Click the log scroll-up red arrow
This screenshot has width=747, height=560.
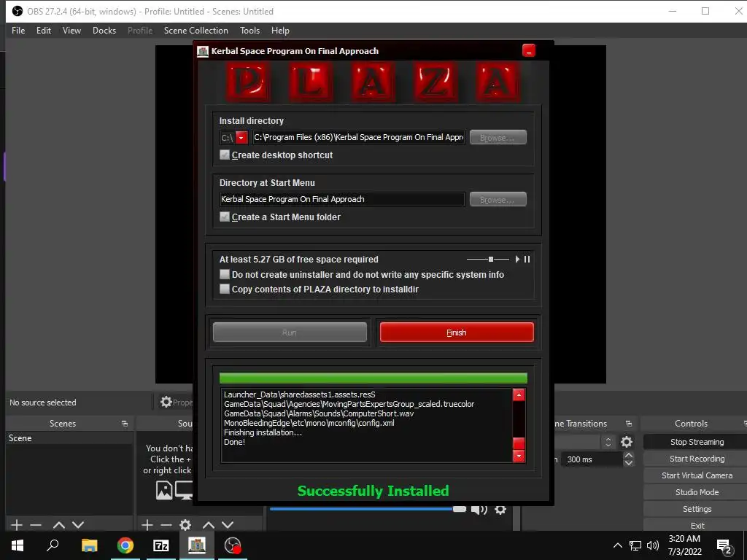click(519, 394)
